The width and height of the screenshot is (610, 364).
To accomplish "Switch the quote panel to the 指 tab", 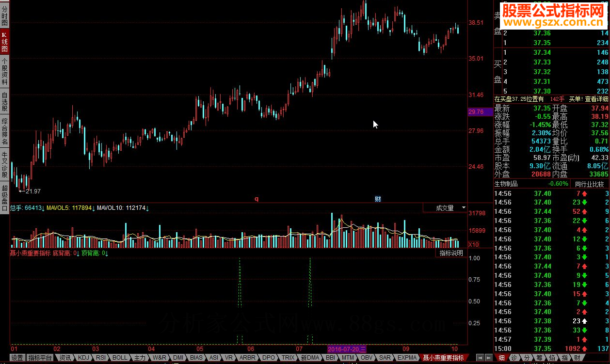I will pos(564,358).
